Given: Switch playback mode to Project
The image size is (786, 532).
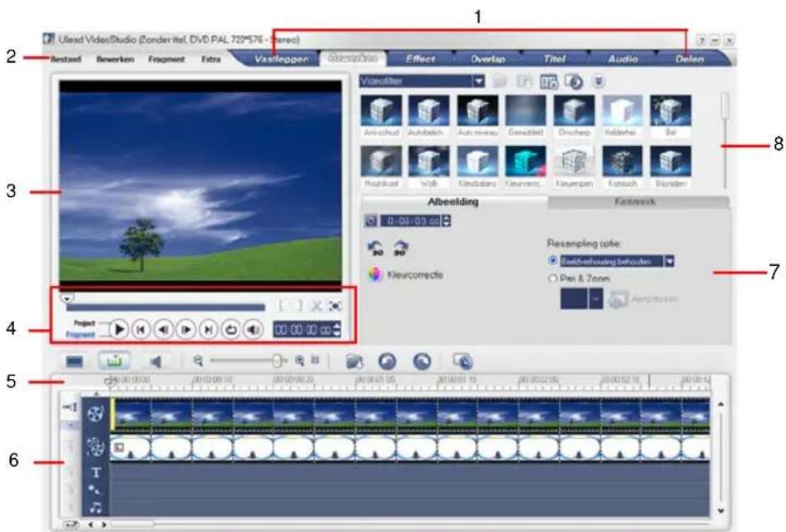Looking at the screenshot, I should click(x=84, y=323).
